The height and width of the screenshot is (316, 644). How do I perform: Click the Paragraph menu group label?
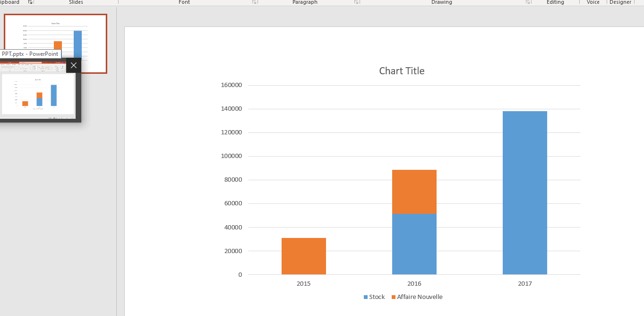[x=305, y=2]
